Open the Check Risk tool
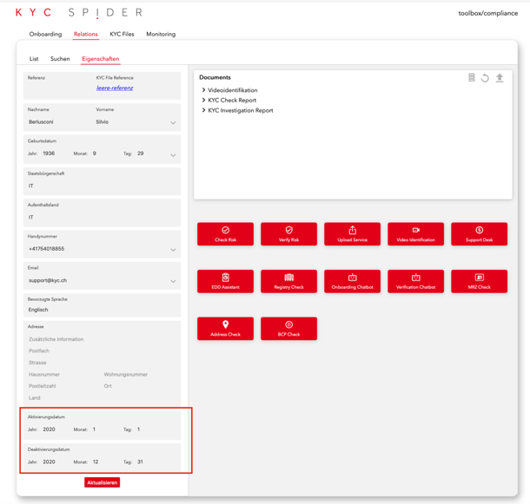 click(x=225, y=234)
